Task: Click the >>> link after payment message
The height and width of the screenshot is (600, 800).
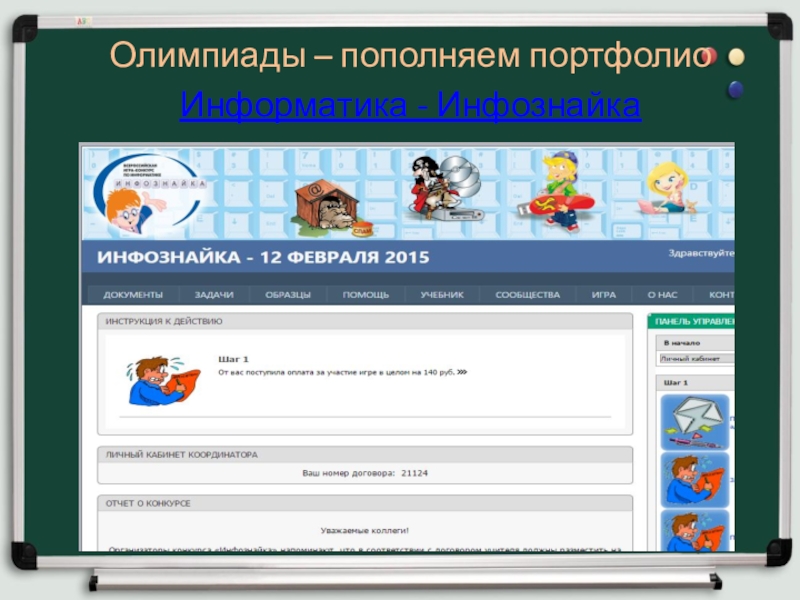Action: [x=462, y=372]
